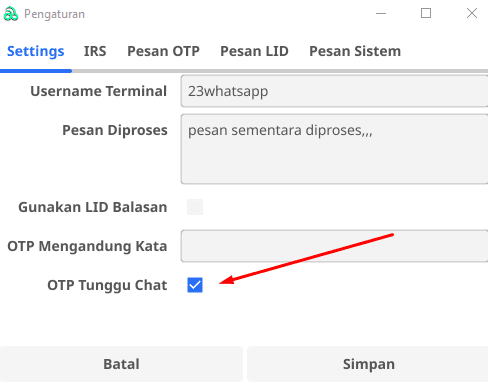Switch to the Settings tab
The width and height of the screenshot is (488, 385).
coord(36,51)
